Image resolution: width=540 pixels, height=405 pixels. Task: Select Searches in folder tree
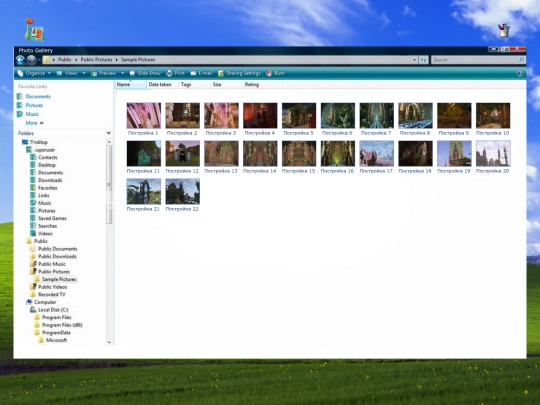[x=44, y=226]
